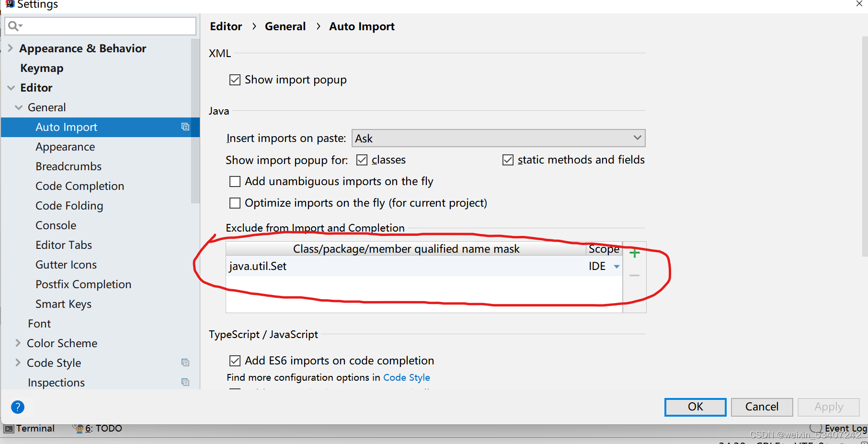Screen dimensions: 868x444
Task: Select Code Completion in settings tree
Action: pos(80,186)
